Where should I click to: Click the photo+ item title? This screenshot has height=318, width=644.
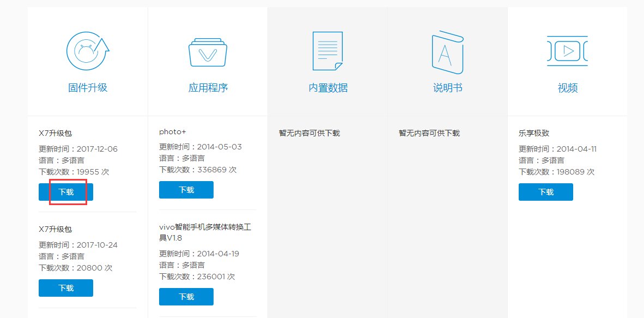pos(173,131)
